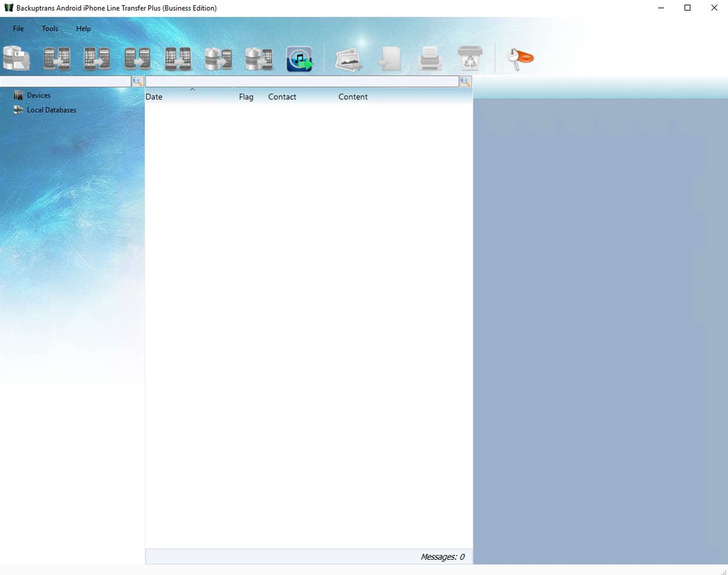Click the second database-to-phone restore icon
728x575 pixels.
click(259, 58)
